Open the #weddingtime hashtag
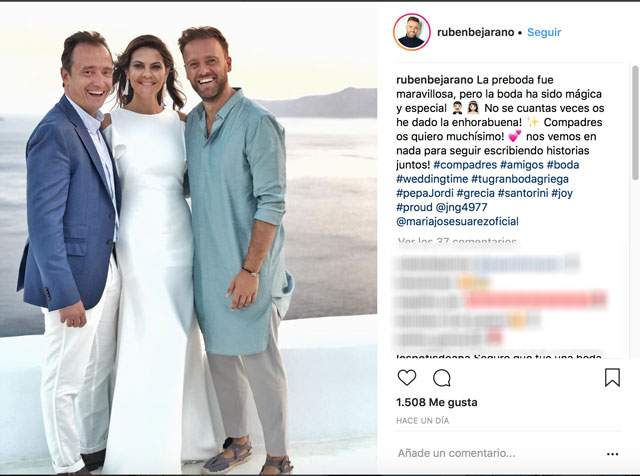 pyautogui.click(x=432, y=179)
